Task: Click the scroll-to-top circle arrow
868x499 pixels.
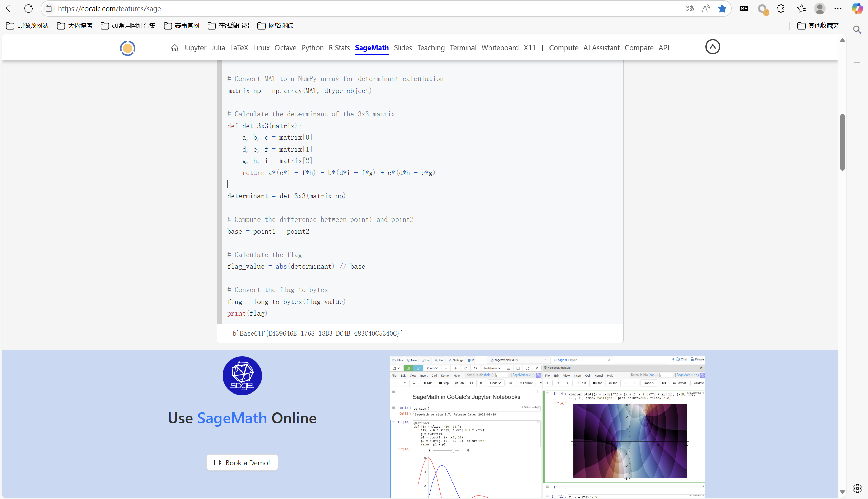Action: [712, 46]
